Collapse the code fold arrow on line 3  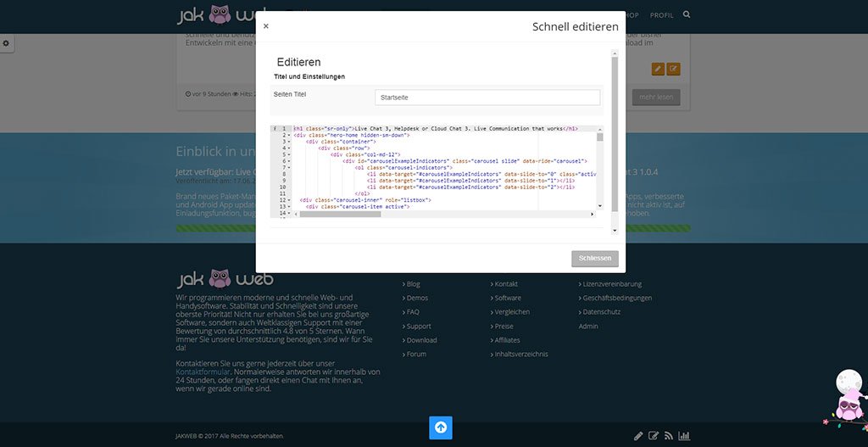(x=289, y=142)
